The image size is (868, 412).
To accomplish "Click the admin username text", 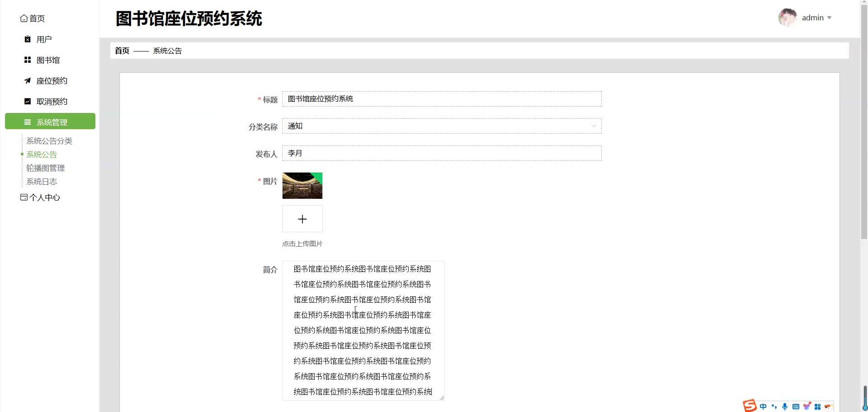I will point(813,18).
